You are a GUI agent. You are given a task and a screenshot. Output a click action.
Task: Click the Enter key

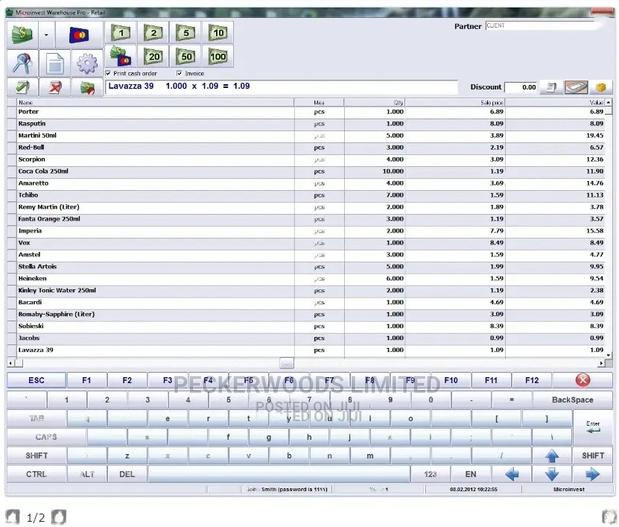tap(593, 427)
